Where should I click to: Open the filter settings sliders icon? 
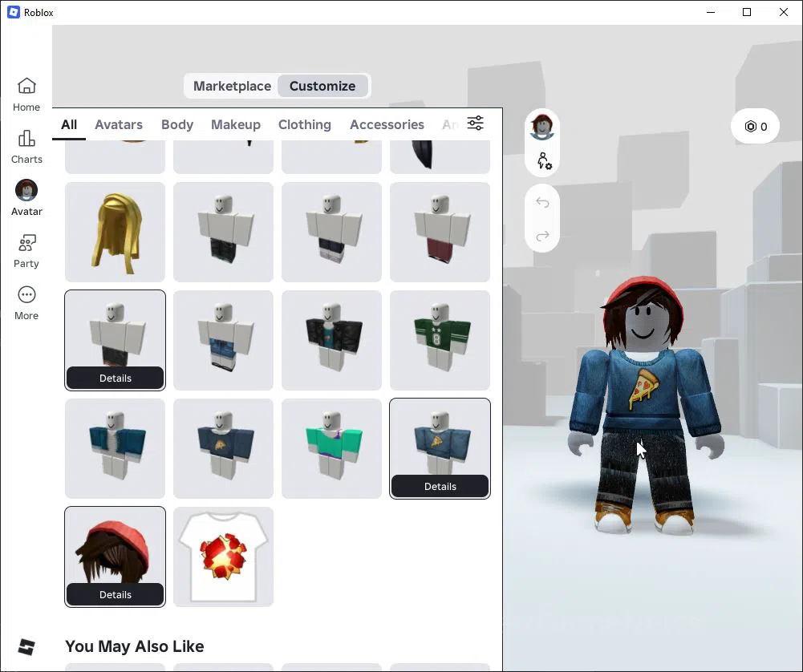(x=475, y=123)
